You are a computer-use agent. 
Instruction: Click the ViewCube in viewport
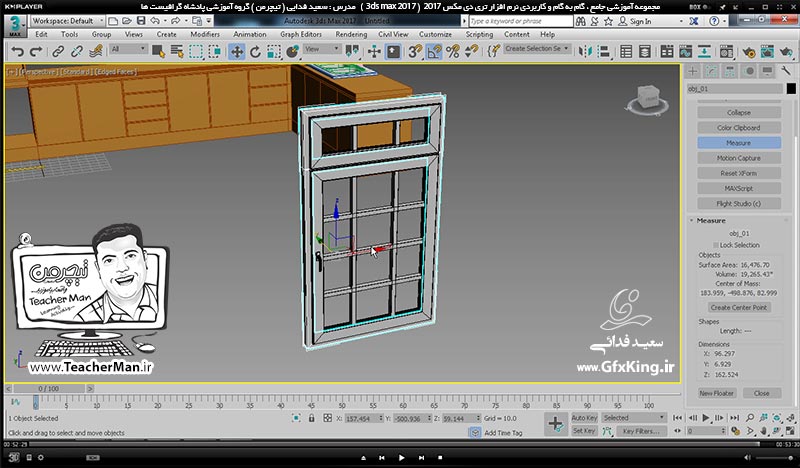[648, 100]
